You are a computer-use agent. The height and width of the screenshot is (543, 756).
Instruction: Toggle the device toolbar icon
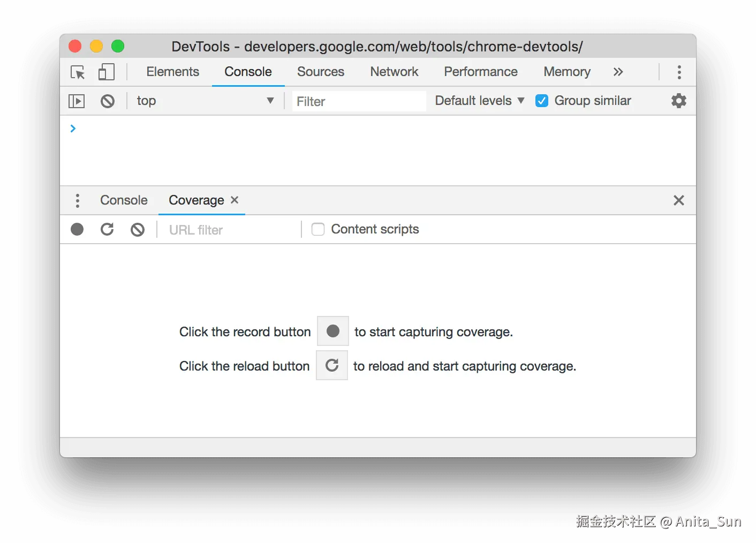(x=107, y=72)
